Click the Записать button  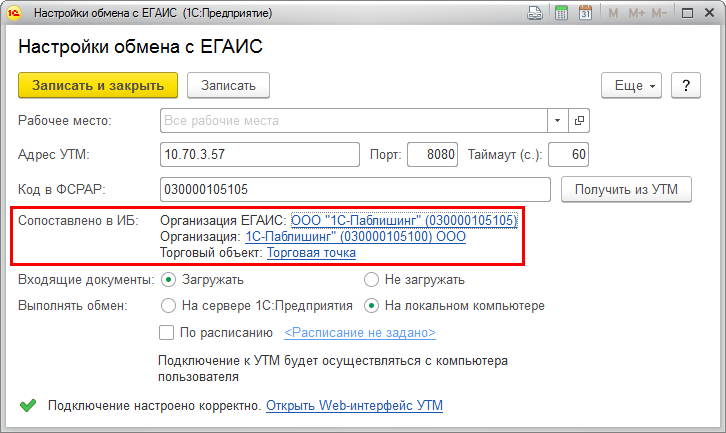coord(228,85)
